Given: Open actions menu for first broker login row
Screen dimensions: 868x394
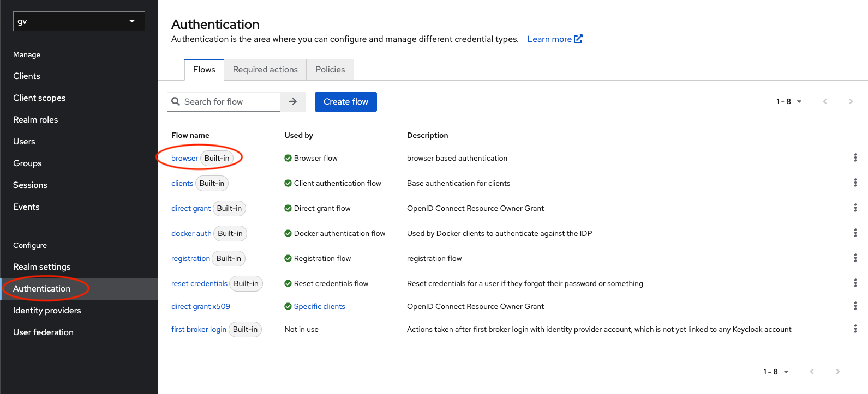Looking at the screenshot, I should [x=855, y=329].
